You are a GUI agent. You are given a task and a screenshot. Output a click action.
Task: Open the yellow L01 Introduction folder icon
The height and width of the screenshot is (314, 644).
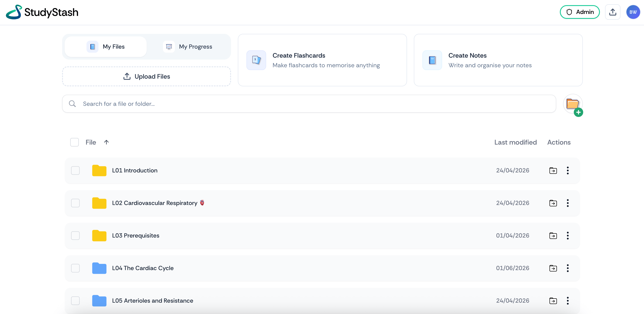coord(99,170)
